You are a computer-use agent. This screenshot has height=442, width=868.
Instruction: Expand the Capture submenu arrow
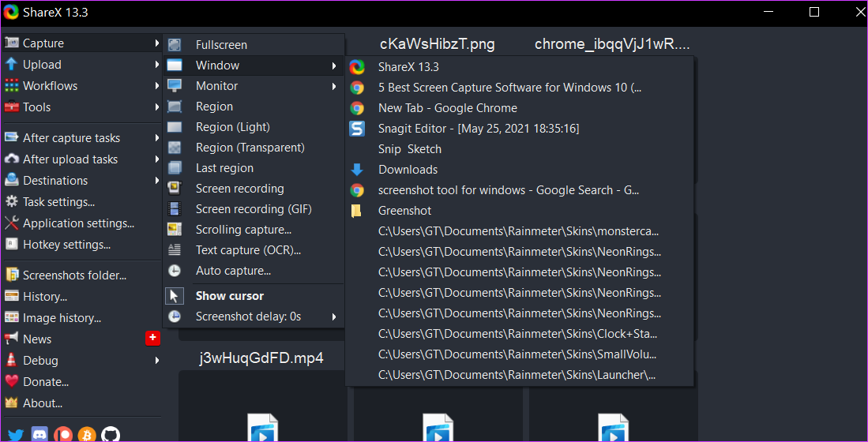point(158,43)
